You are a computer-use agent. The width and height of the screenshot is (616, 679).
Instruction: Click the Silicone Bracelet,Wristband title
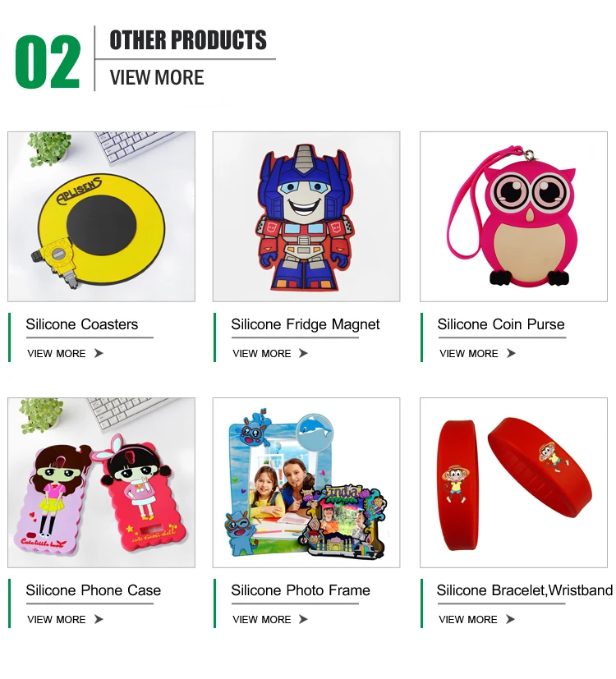tap(525, 590)
